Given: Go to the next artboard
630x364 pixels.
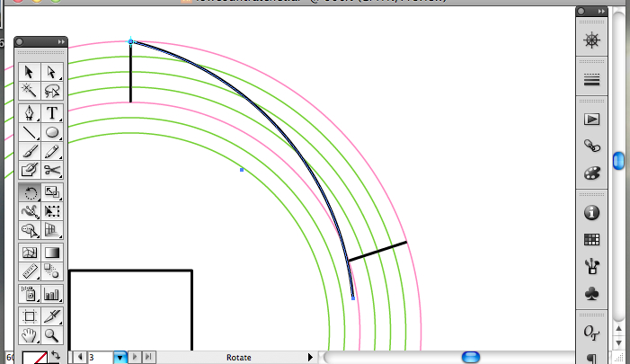Looking at the screenshot, I should (135, 357).
